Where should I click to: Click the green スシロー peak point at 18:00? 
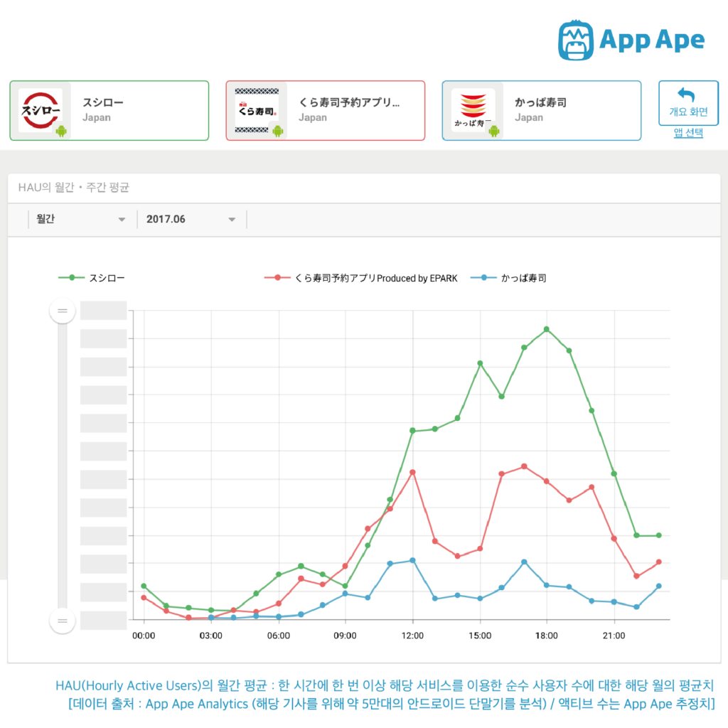point(547,329)
